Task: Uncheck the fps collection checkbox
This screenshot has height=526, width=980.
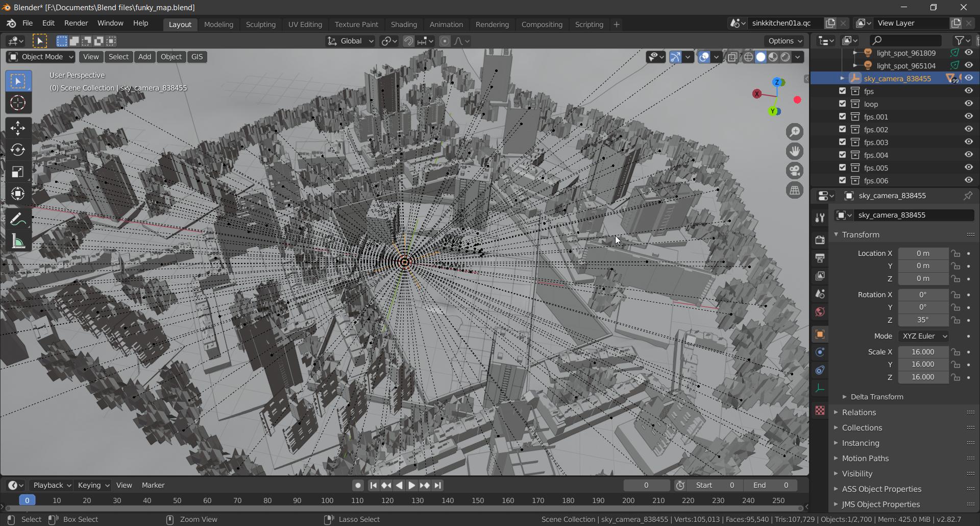Action: (842, 91)
